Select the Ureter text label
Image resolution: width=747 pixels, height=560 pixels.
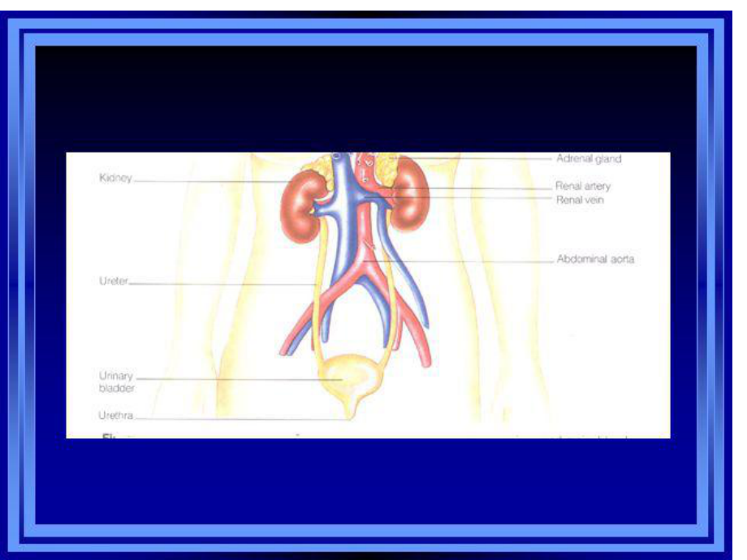pyautogui.click(x=113, y=282)
